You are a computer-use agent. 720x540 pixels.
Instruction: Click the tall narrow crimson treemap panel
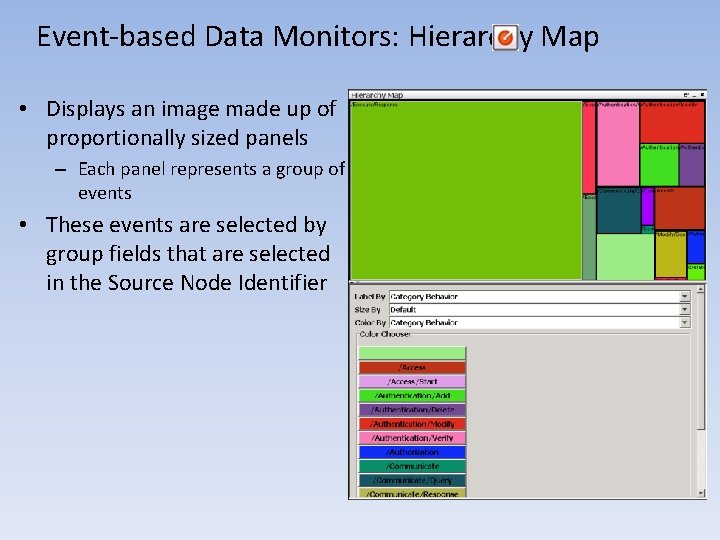pos(589,147)
